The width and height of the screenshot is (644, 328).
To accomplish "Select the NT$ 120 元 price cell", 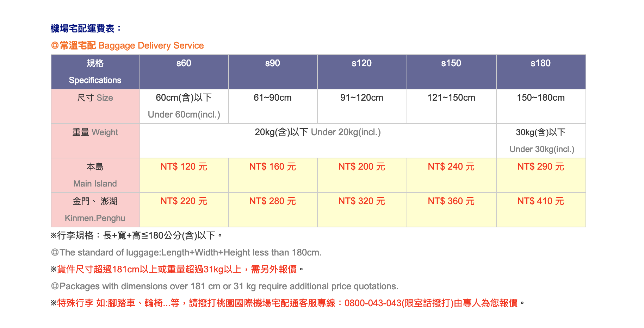I will click(184, 175).
